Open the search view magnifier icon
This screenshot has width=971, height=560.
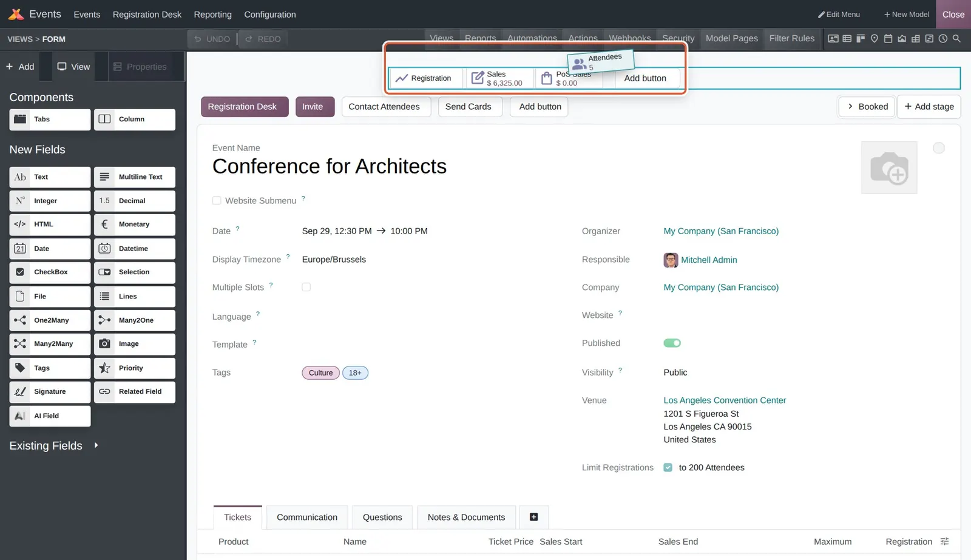click(956, 38)
